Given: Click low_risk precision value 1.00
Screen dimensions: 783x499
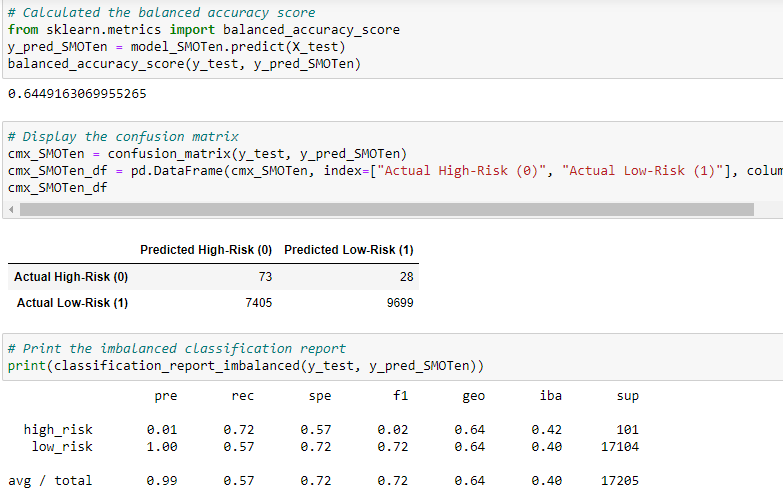Looking at the screenshot, I should [x=162, y=447].
